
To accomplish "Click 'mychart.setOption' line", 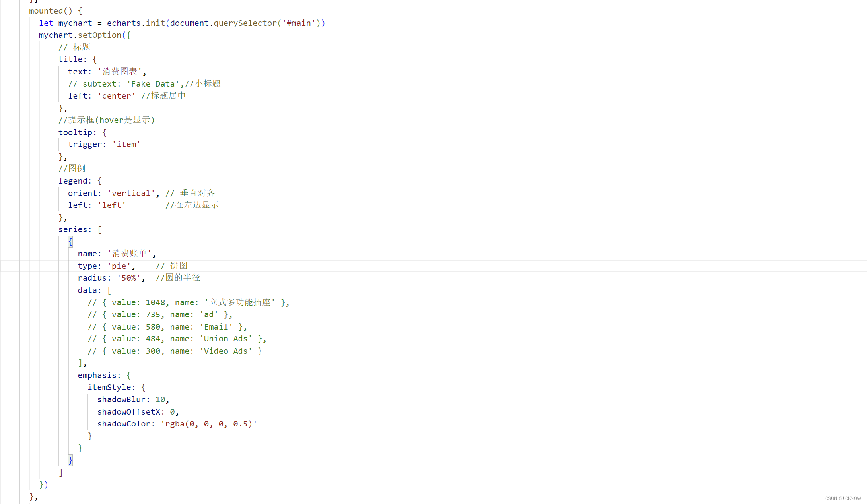I will click(80, 35).
